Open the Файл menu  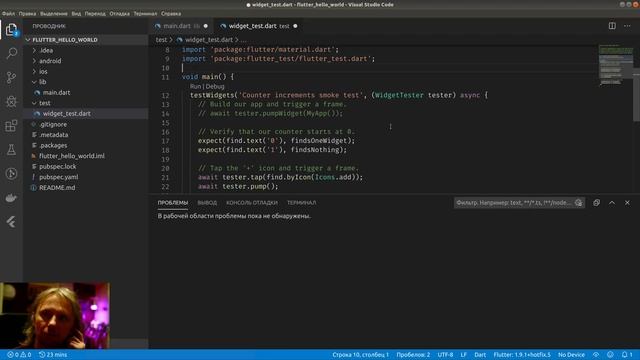(8, 13)
